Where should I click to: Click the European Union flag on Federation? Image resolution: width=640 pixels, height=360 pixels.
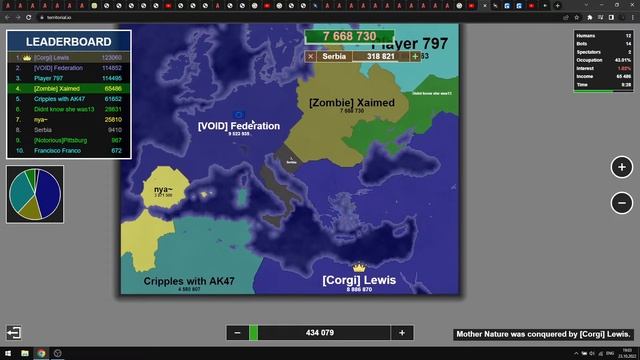pos(239,115)
